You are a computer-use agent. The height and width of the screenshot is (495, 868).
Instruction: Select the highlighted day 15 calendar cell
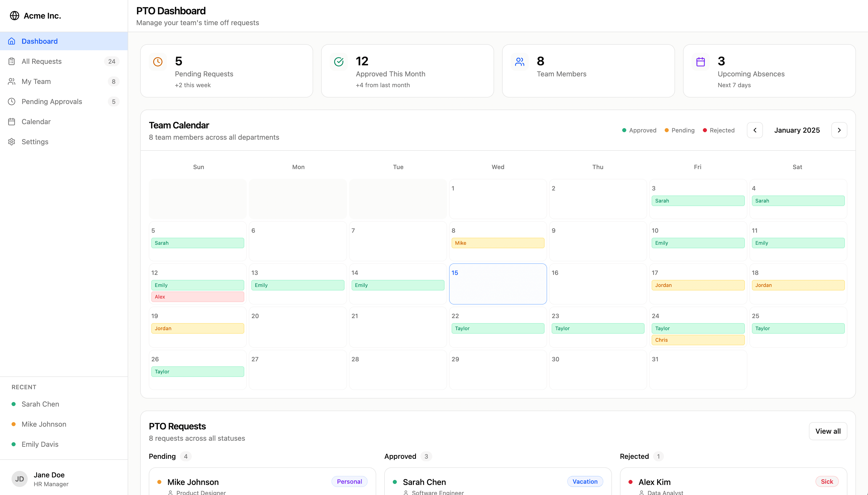click(498, 284)
